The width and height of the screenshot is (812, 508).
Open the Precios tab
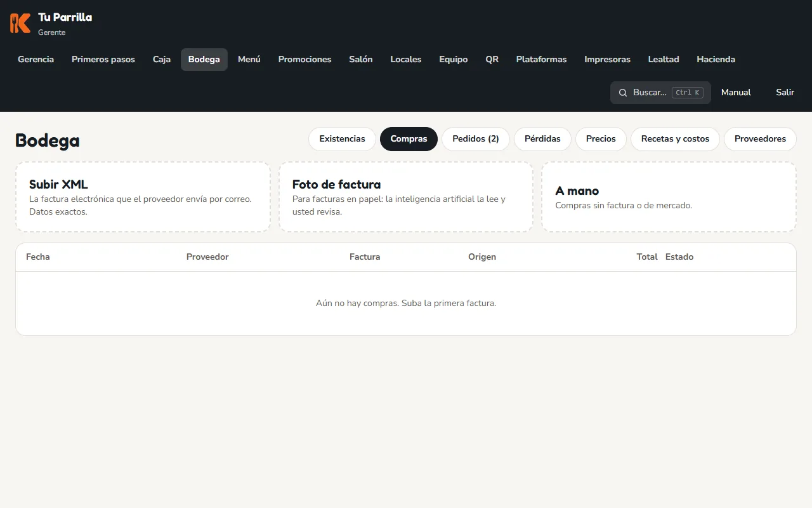pos(601,139)
